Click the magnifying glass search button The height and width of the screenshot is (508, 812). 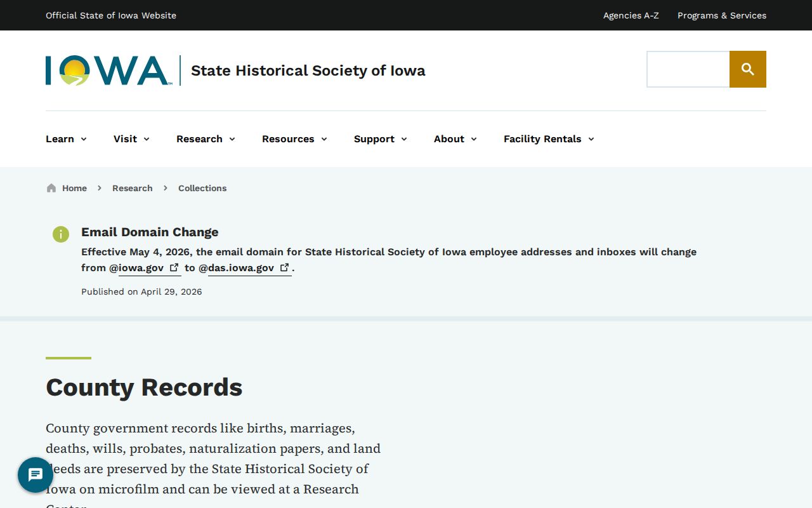(748, 69)
